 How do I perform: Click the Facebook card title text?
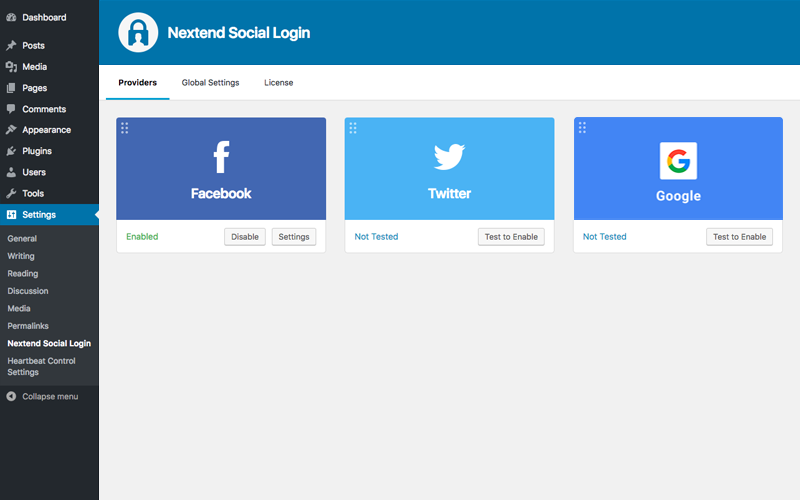coord(221,193)
